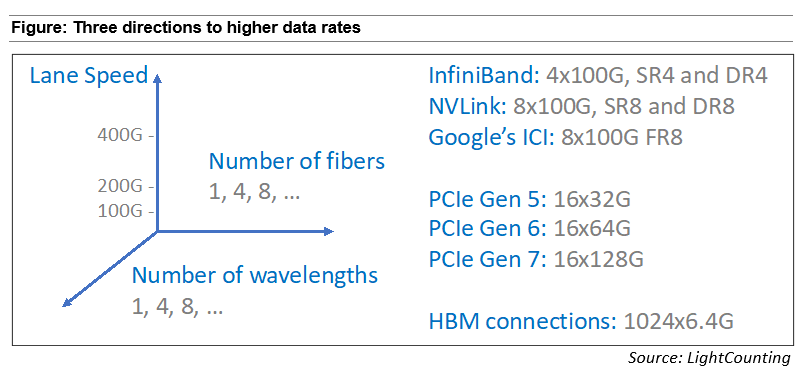Click the diagonal wavelengths axis arrowhead
Screen dimensions: 807x377
pos(67,302)
